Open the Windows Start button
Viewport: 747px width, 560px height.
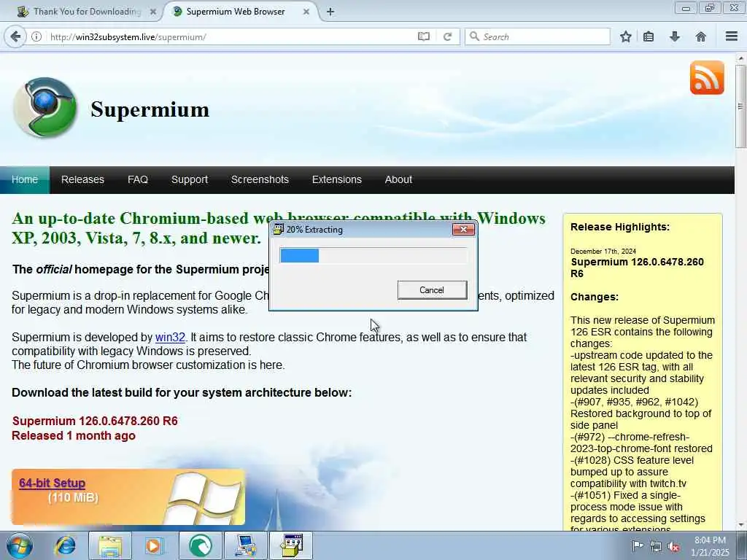(x=20, y=545)
